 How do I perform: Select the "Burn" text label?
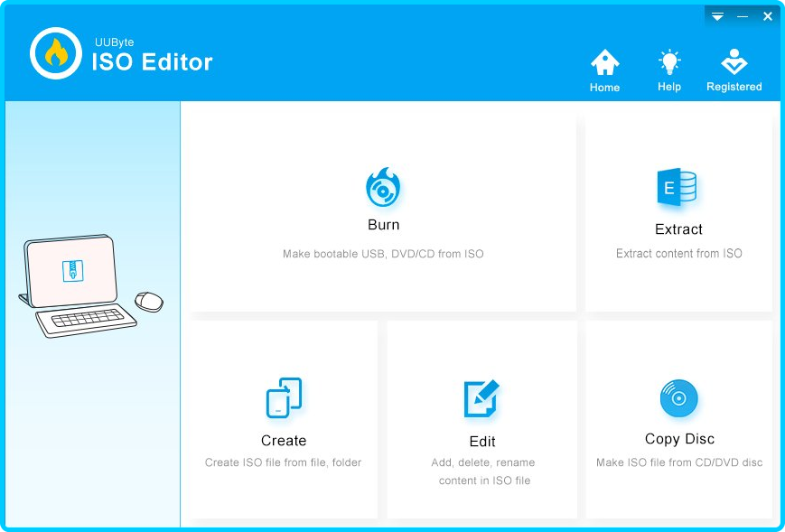383,225
